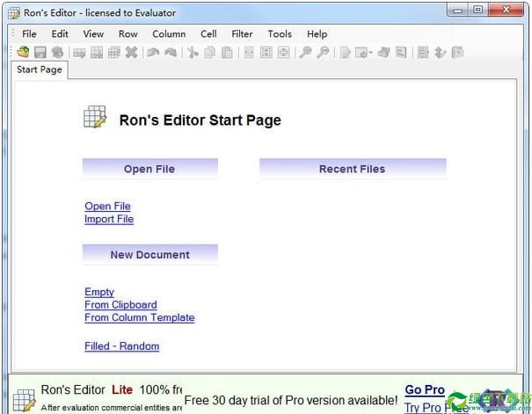Click the Open File link
This screenshot has width=532, height=414.
pos(107,207)
